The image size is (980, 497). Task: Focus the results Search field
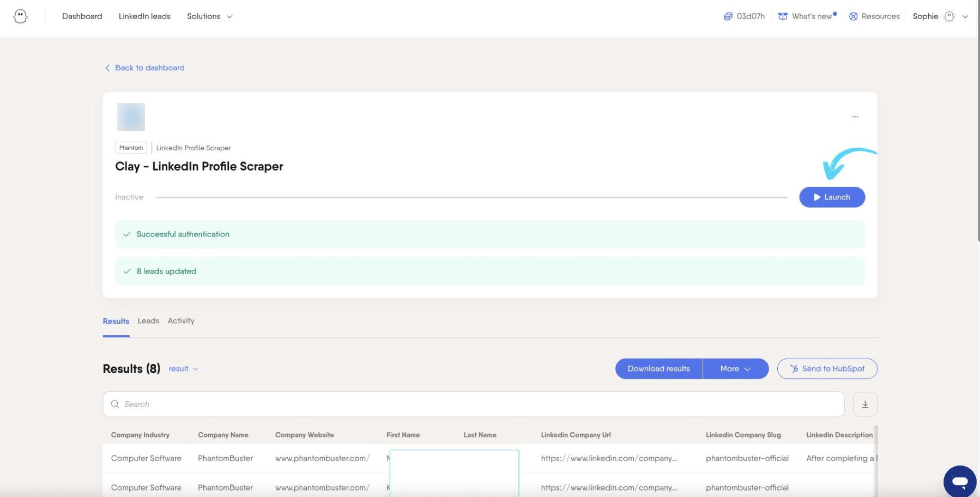(473, 404)
